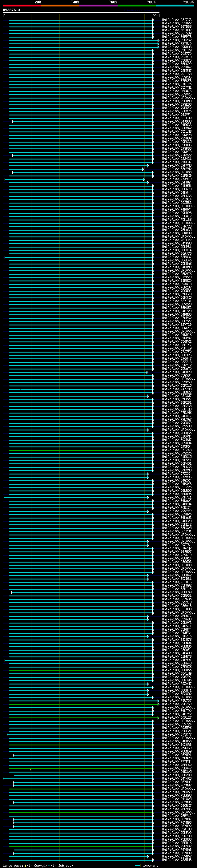Select the UniRef100_C0H7L1 label
The width and height of the screenshot is (197, 868).
177,497
